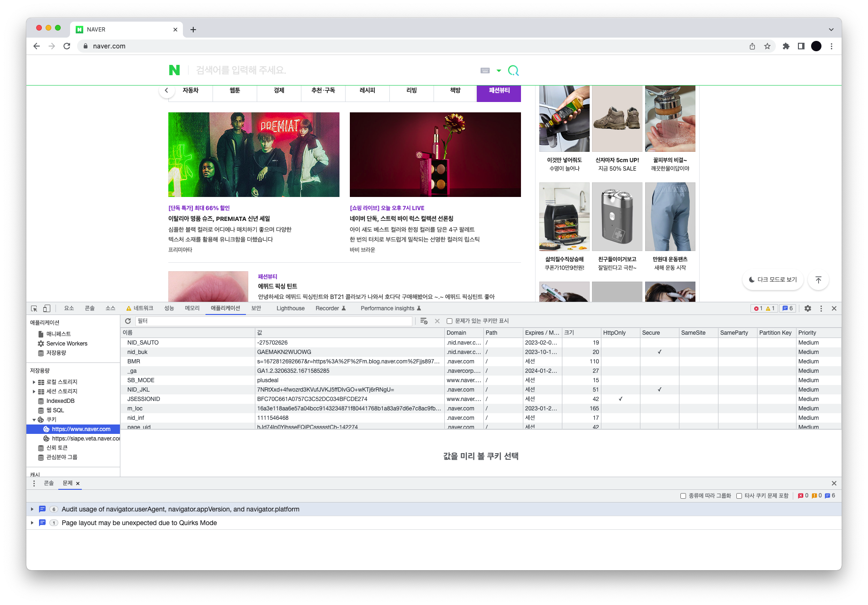The width and height of the screenshot is (868, 605).
Task: Open the Recorder DevTools tab
Action: (x=331, y=308)
